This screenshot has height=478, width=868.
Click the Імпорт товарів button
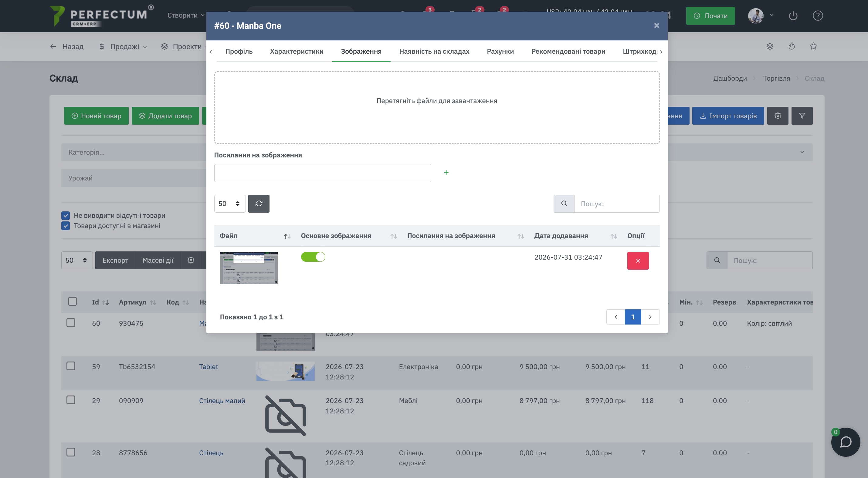tap(728, 116)
